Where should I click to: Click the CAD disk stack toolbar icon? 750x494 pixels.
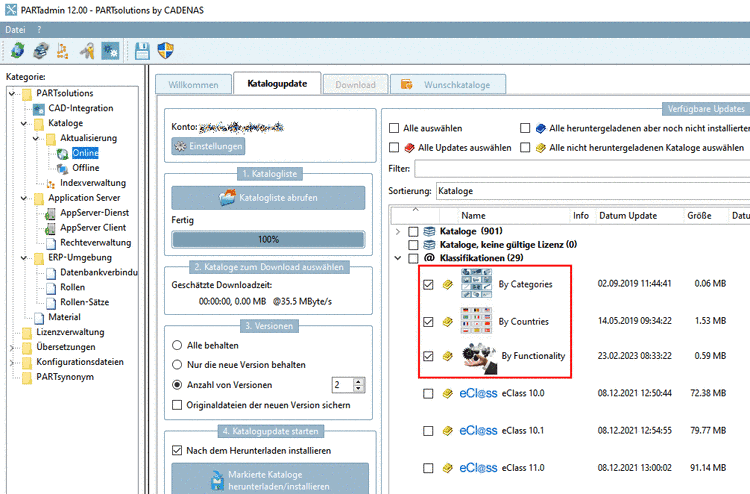(41, 50)
